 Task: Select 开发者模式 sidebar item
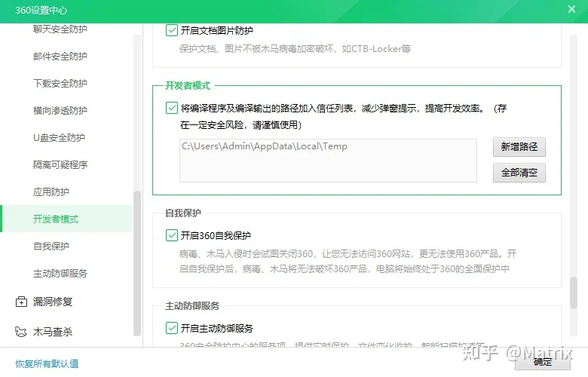(x=66, y=219)
